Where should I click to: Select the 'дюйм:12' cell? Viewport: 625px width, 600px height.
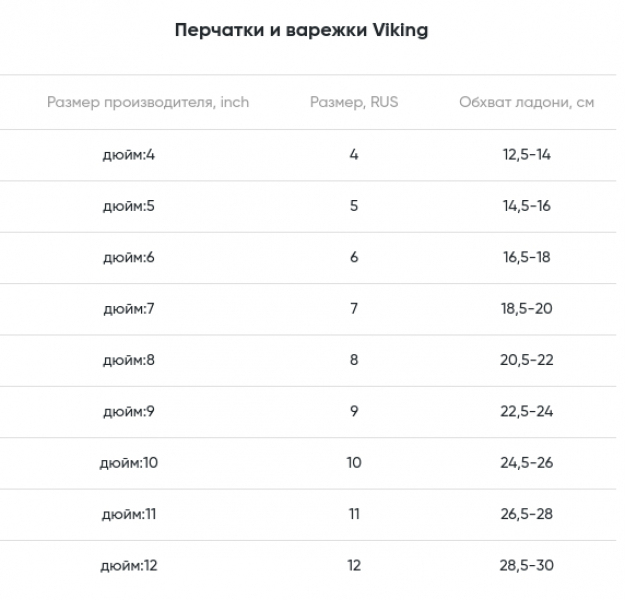[x=129, y=565]
